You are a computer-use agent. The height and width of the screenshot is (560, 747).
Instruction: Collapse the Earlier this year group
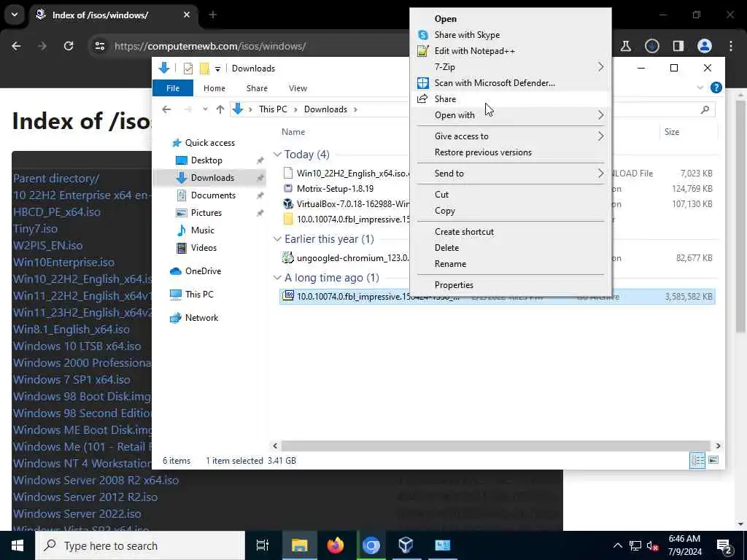point(277,239)
